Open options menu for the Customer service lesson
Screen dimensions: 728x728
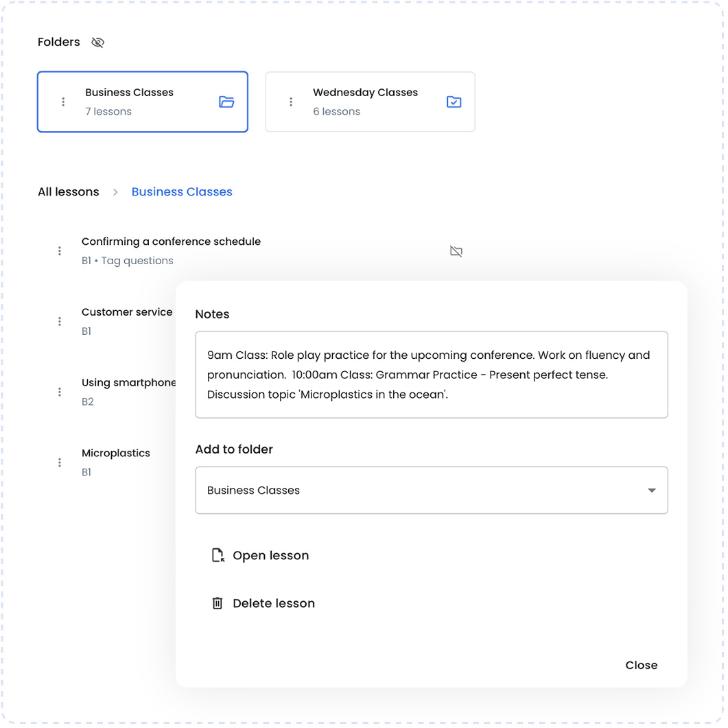60,320
